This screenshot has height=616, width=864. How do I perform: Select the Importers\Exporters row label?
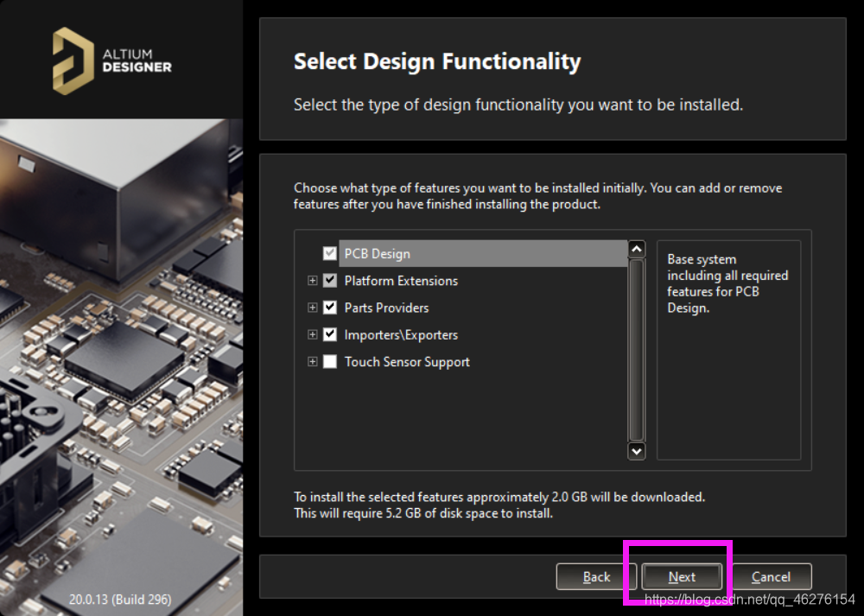(401, 334)
